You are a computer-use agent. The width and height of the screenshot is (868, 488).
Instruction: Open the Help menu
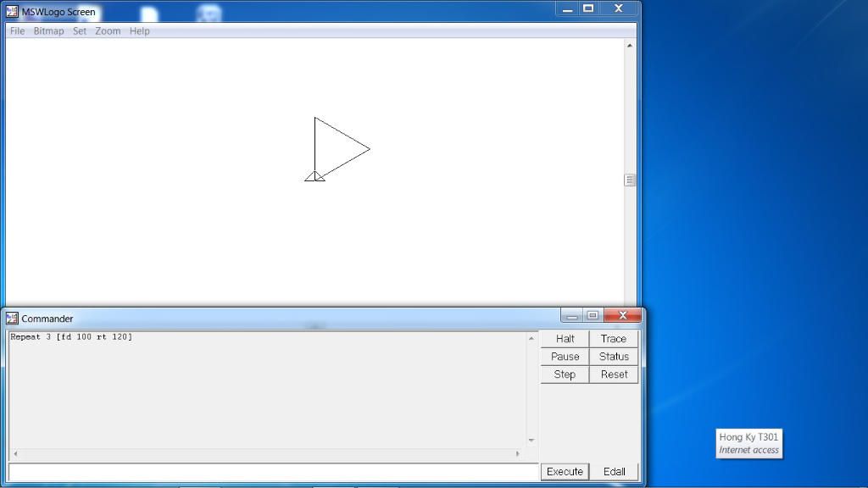tap(140, 31)
